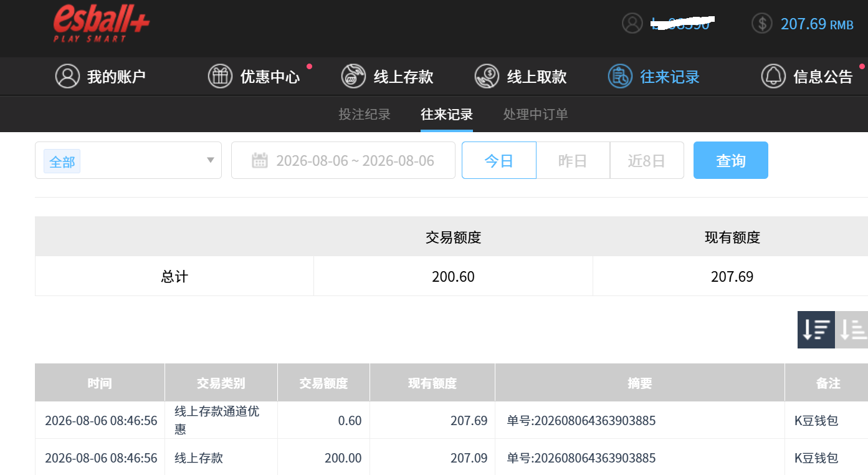Click the 交易类别 column header
This screenshot has height=475, width=868.
pos(221,383)
